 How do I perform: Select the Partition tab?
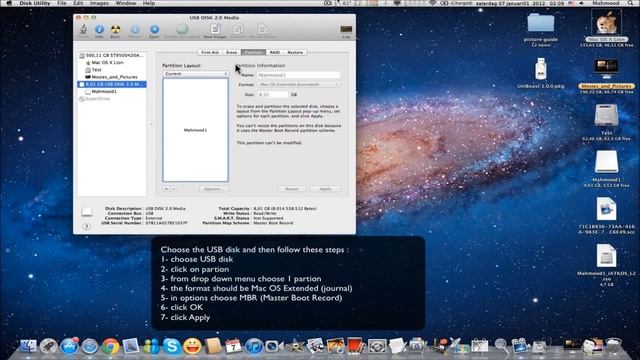pos(253,53)
